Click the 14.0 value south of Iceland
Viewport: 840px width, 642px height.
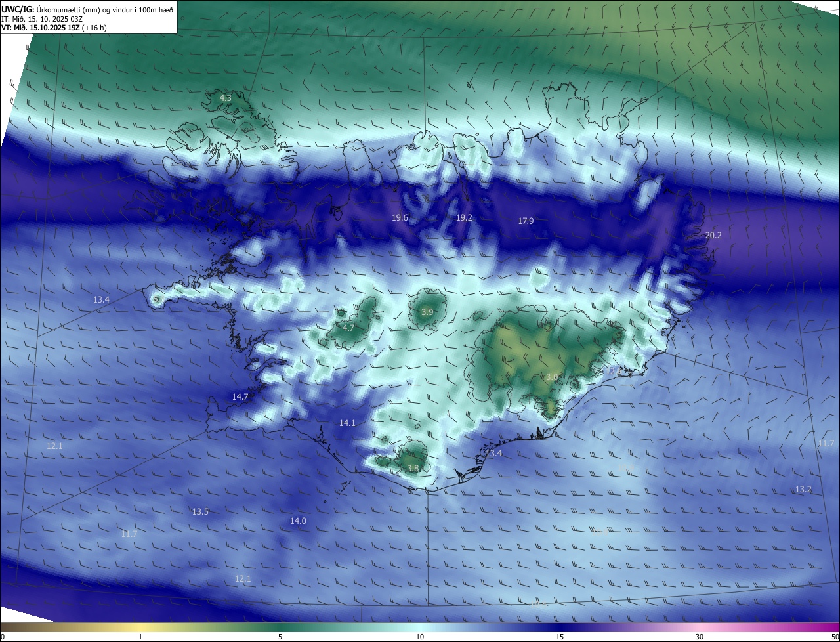298,521
